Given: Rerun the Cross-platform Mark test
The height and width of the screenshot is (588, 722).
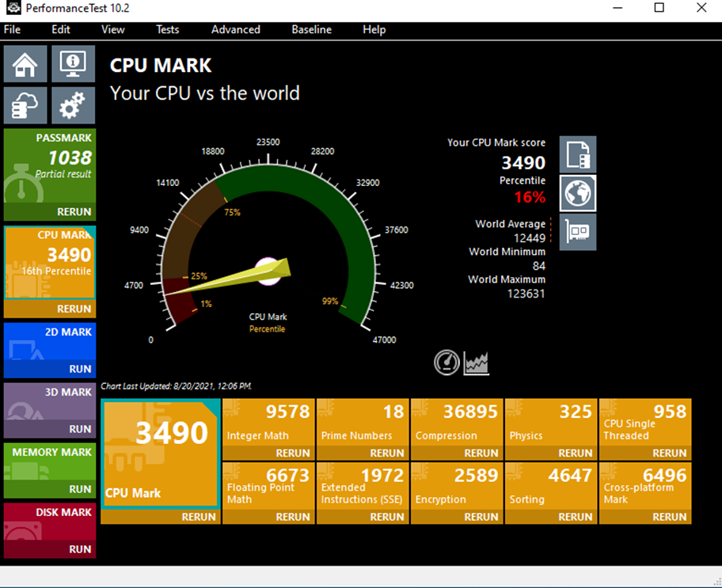Looking at the screenshot, I should tap(645, 517).
